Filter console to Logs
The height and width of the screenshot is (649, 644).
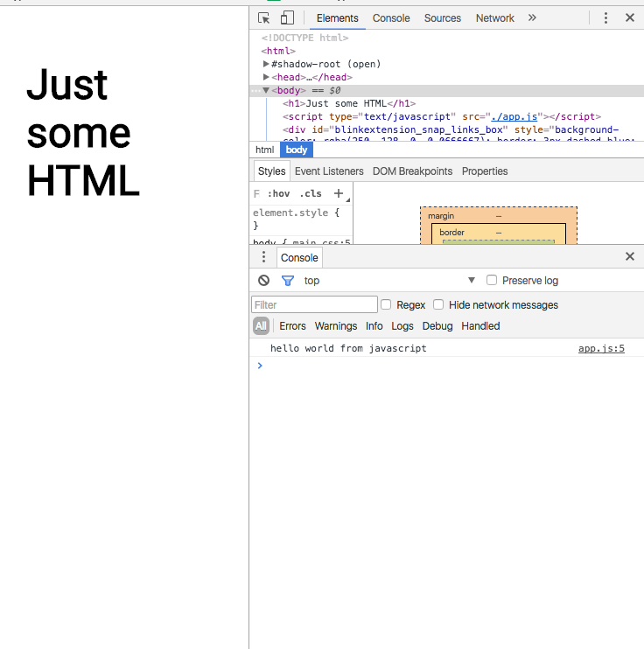pos(402,326)
